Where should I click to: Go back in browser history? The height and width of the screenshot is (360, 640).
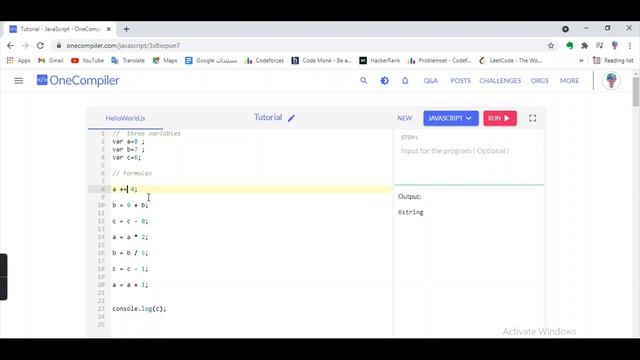click(x=10, y=45)
